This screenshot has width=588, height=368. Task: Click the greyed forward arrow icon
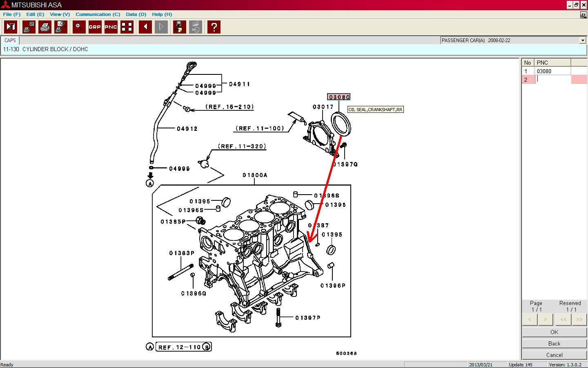click(x=161, y=27)
